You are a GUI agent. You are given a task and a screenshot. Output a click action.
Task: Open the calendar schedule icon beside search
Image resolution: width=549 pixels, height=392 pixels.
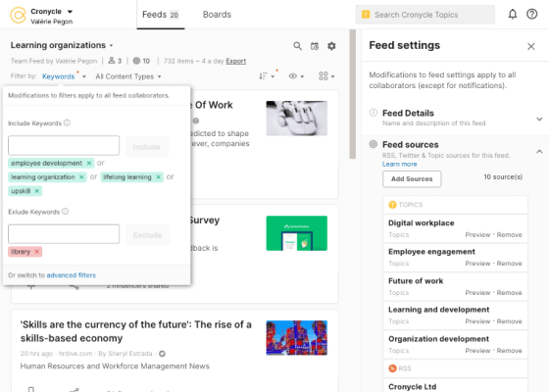[315, 46]
